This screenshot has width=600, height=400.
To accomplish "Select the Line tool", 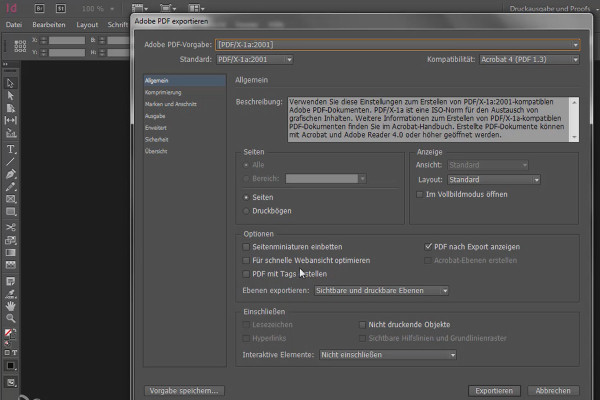I will click(x=10, y=162).
